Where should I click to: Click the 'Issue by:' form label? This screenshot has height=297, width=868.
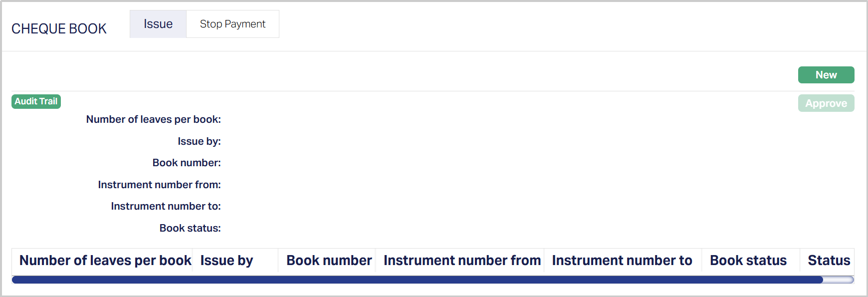199,141
